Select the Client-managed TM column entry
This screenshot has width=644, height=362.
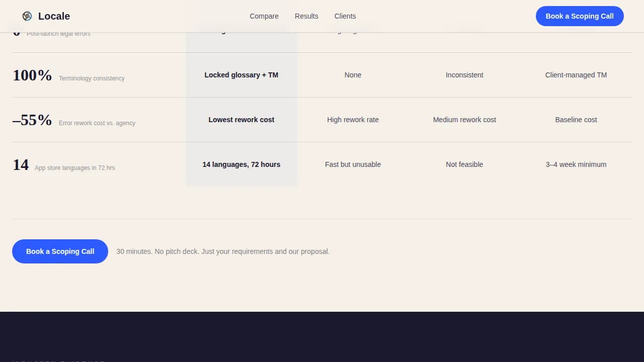point(576,75)
